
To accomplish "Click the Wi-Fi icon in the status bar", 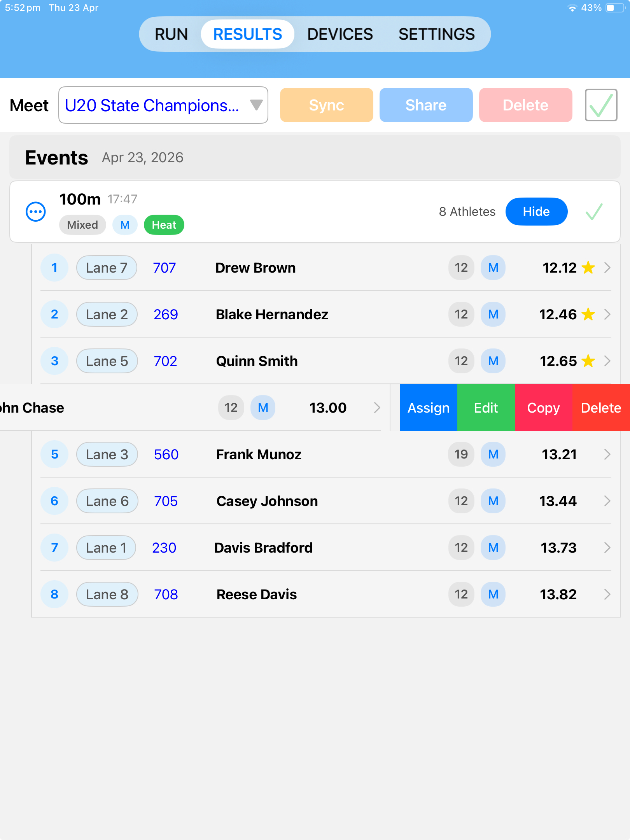I will click(572, 7).
